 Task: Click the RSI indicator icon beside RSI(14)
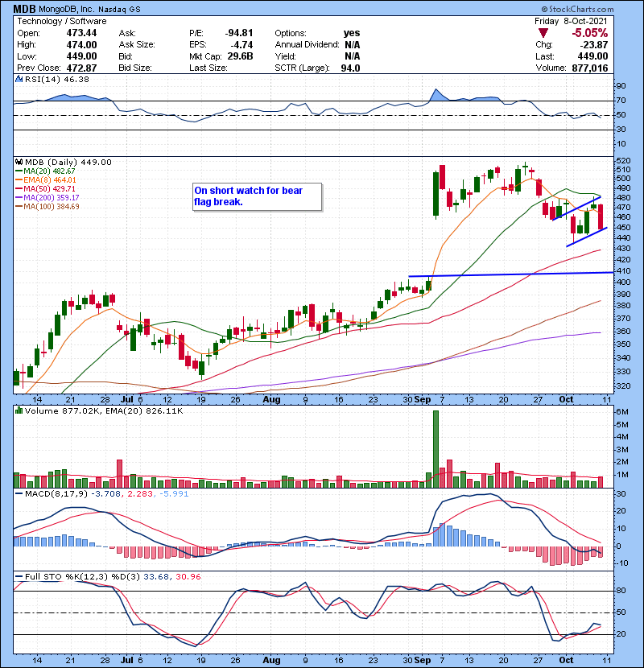tap(19, 79)
